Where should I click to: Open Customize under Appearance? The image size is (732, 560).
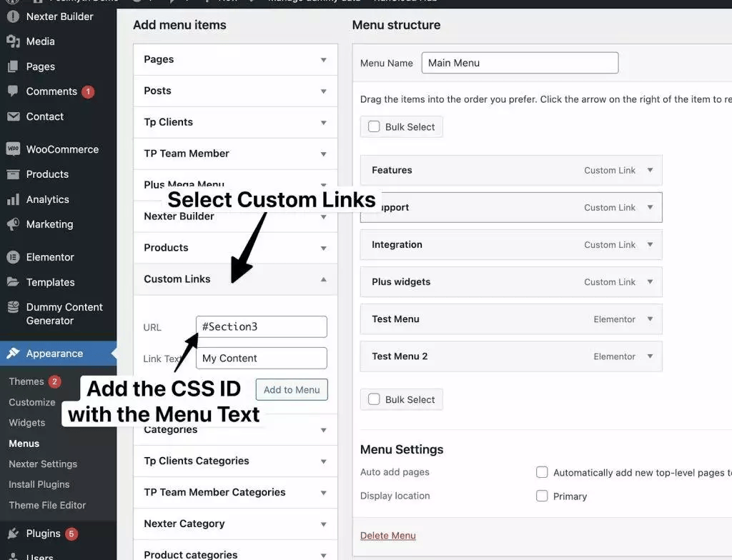pos(32,402)
